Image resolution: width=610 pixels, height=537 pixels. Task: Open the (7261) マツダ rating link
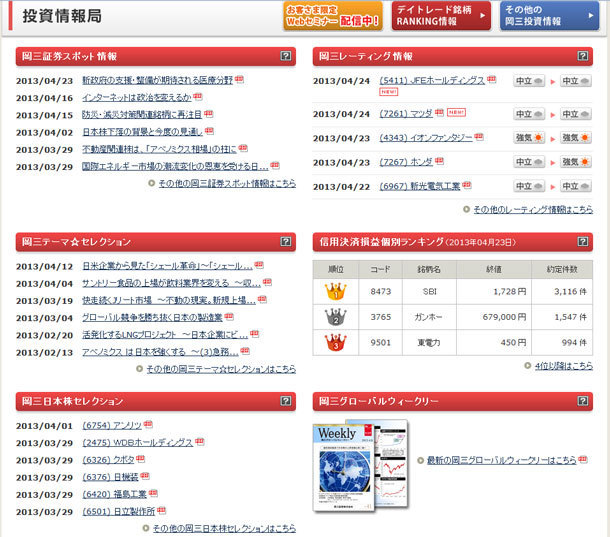(x=406, y=113)
